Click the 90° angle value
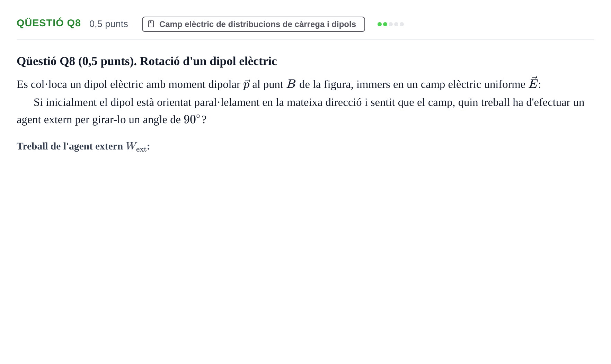 pos(192,119)
